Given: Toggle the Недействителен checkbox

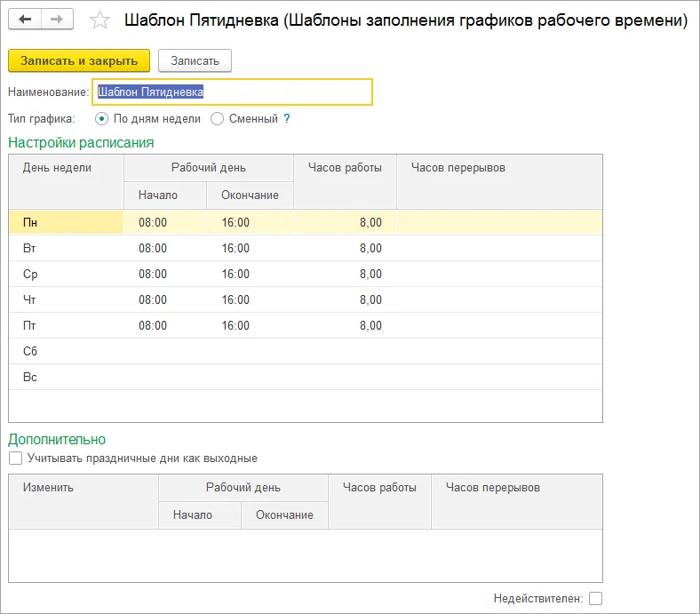Looking at the screenshot, I should [x=595, y=598].
